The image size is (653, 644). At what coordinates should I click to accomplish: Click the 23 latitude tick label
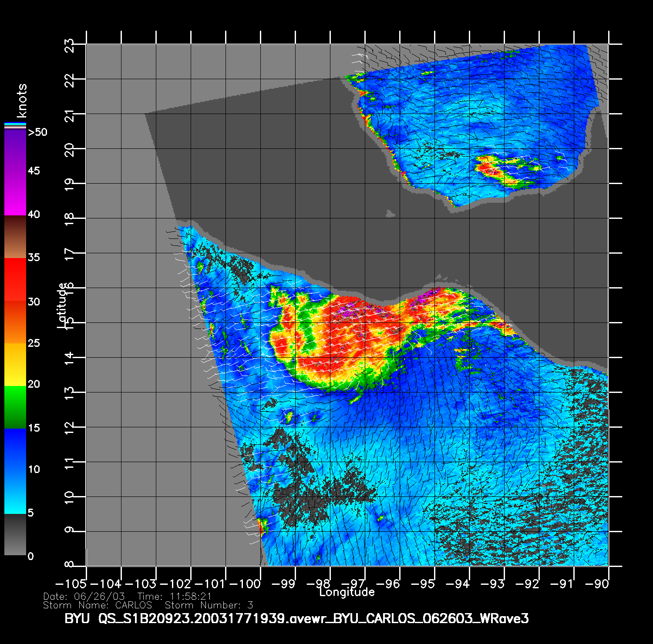(x=70, y=45)
